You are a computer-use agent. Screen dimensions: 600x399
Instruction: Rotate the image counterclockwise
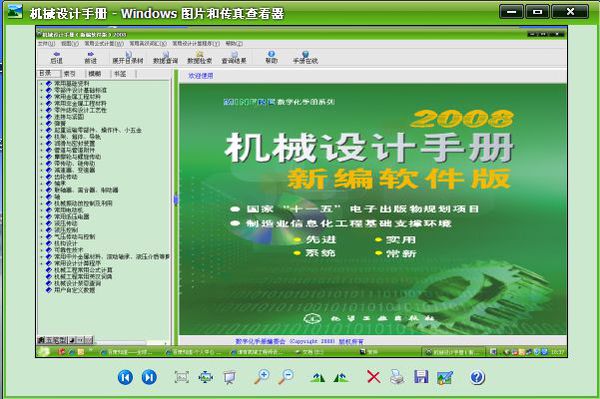[341, 378]
